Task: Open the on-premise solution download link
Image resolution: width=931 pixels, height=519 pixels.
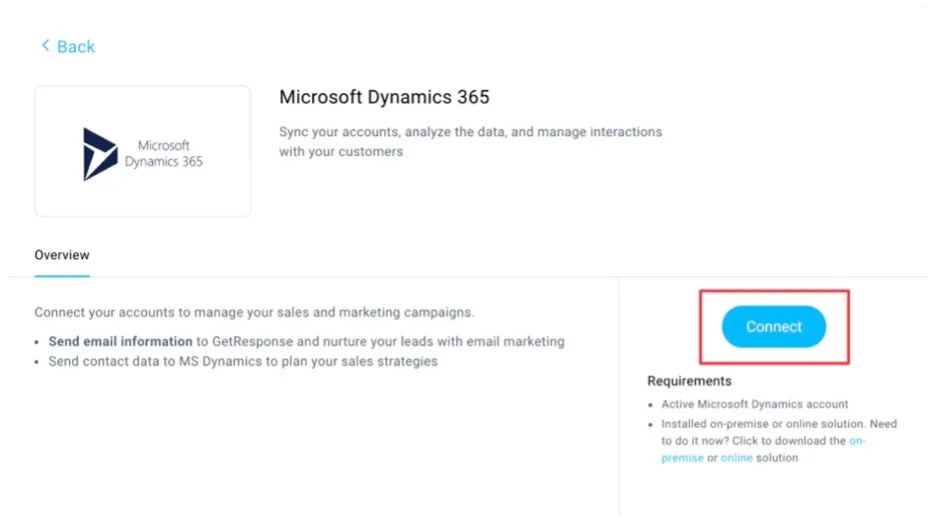Action: click(x=857, y=441)
